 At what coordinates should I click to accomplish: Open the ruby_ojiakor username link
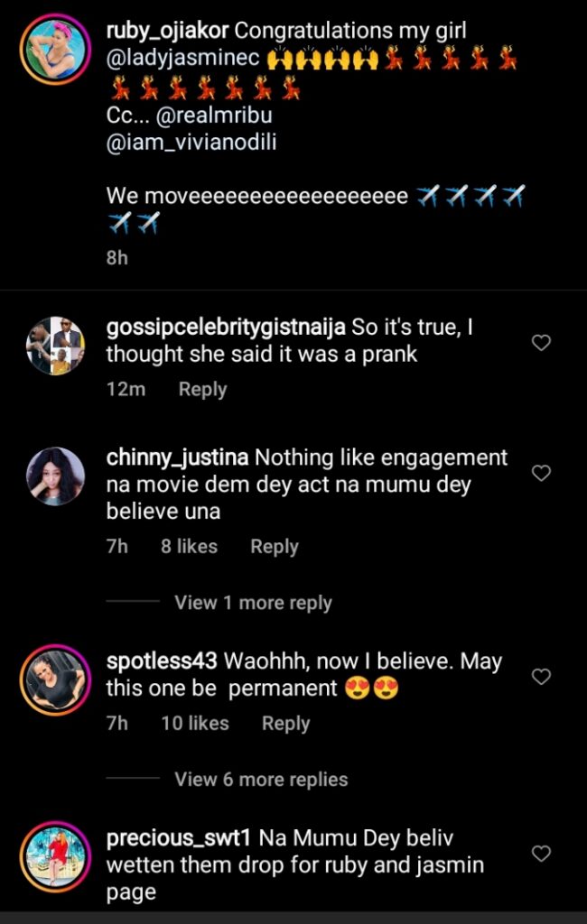(167, 30)
